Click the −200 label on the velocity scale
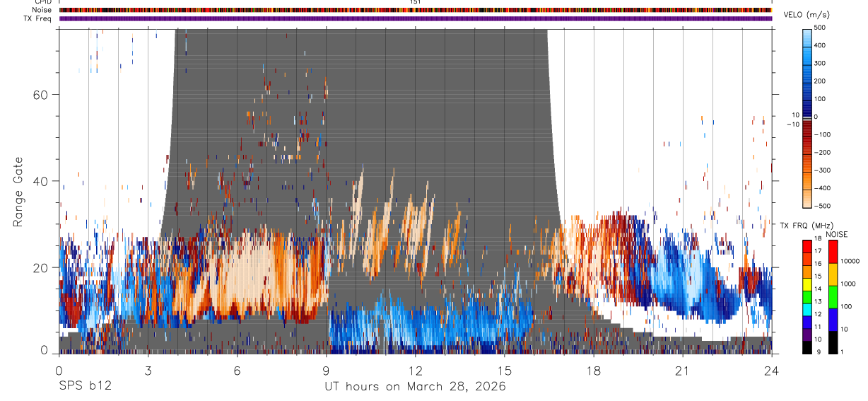Viewport: 868px width, 401px height. pyautogui.click(x=823, y=152)
